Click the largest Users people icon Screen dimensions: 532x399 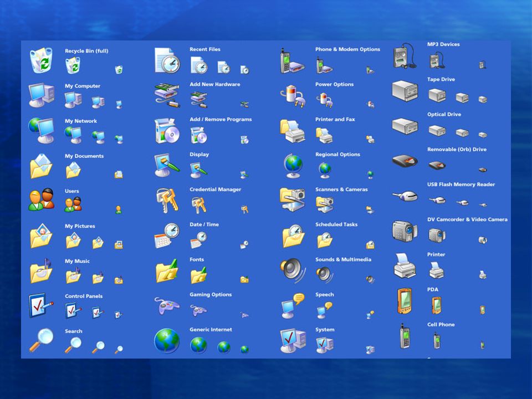(42, 199)
